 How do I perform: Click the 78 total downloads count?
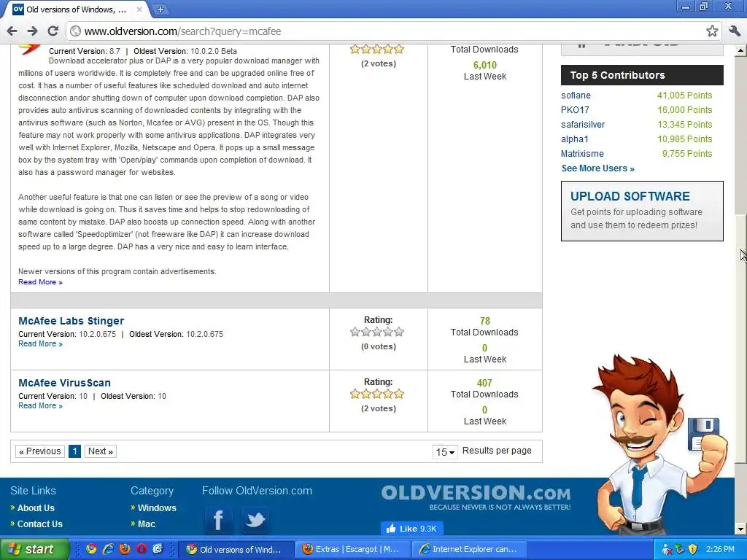tap(485, 322)
